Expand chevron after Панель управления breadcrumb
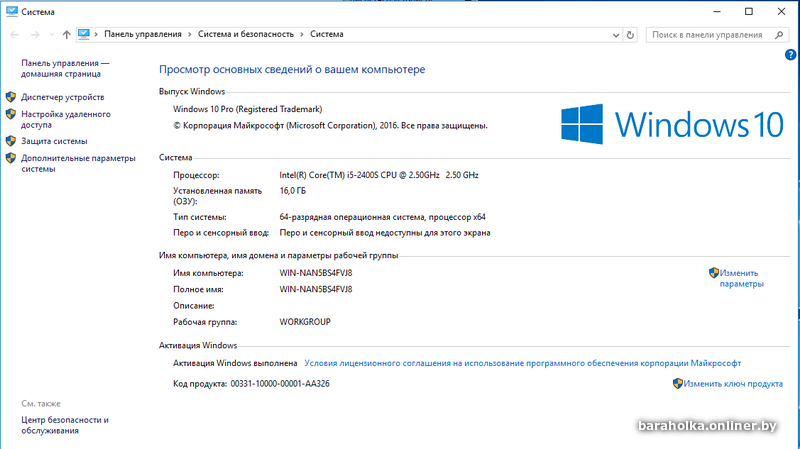This screenshot has width=800, height=449. click(190, 34)
